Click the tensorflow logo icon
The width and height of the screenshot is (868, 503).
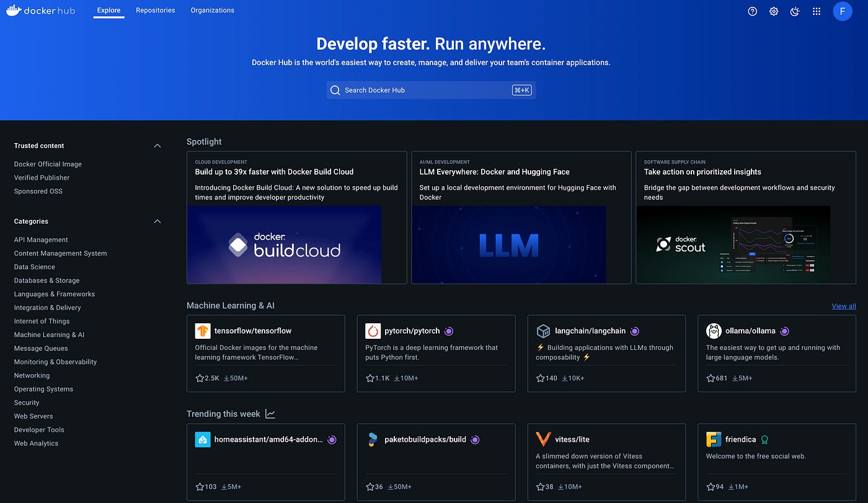tap(203, 331)
